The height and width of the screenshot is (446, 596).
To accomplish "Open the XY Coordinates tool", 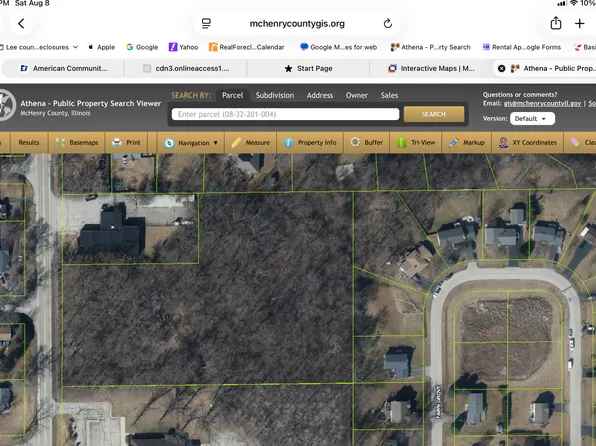I will tap(528, 143).
